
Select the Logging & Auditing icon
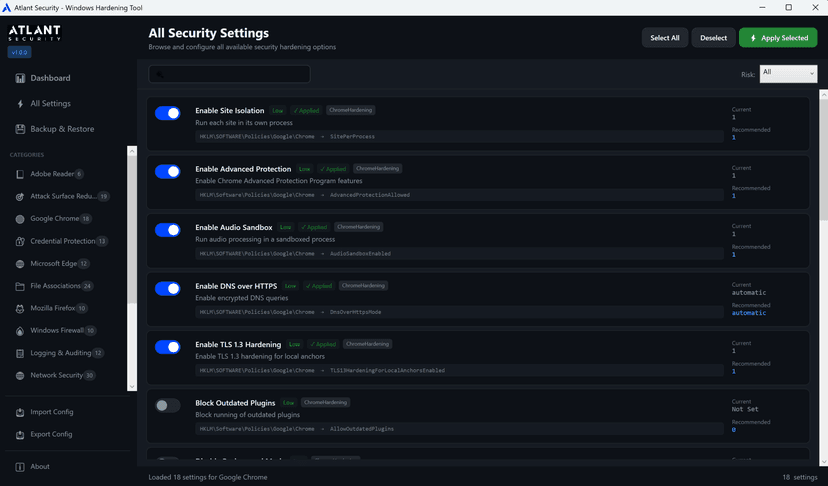(x=20, y=353)
